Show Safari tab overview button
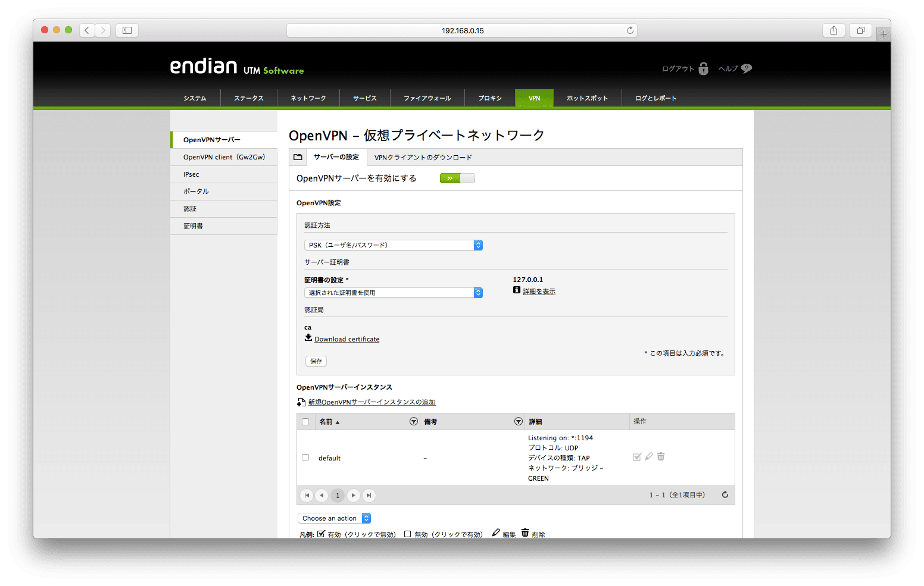 [x=860, y=30]
